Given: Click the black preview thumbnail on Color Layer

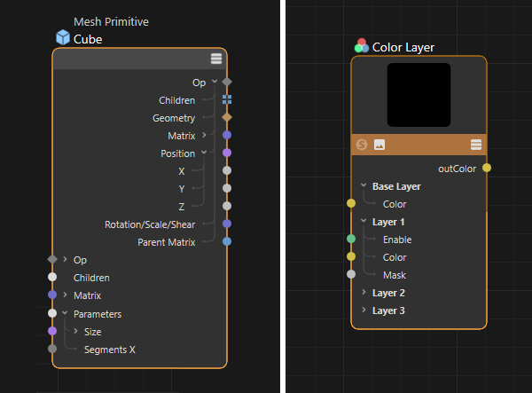Looking at the screenshot, I should point(419,94).
